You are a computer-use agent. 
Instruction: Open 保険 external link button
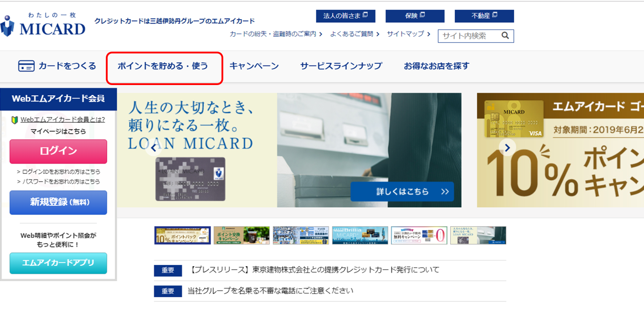point(415,16)
